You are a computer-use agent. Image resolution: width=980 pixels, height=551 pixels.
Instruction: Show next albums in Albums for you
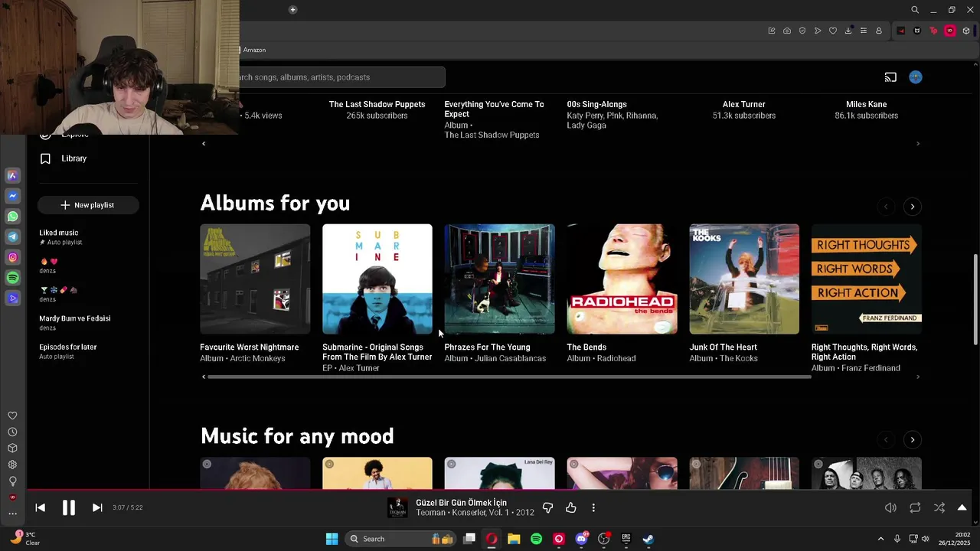913,207
